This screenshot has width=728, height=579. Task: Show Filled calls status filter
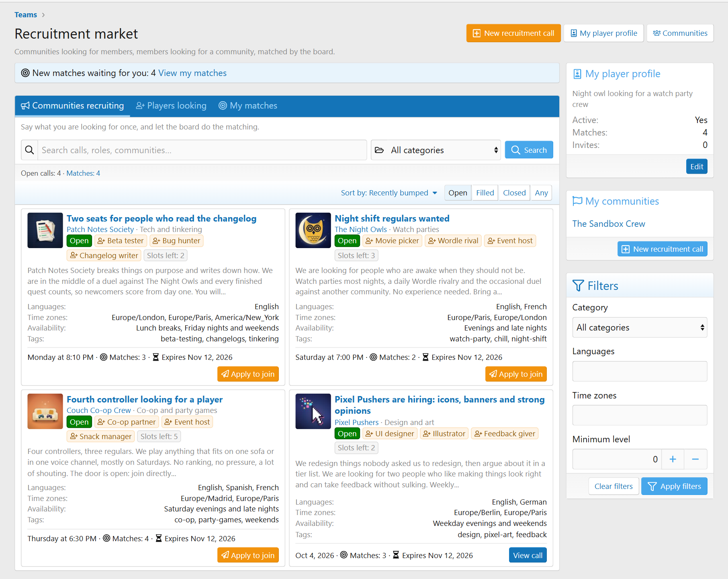[x=485, y=193]
